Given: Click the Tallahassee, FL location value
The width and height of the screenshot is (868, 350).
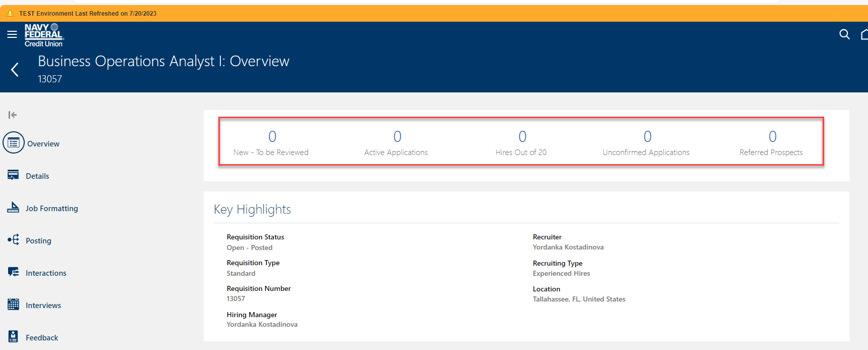Looking at the screenshot, I should [x=579, y=299].
